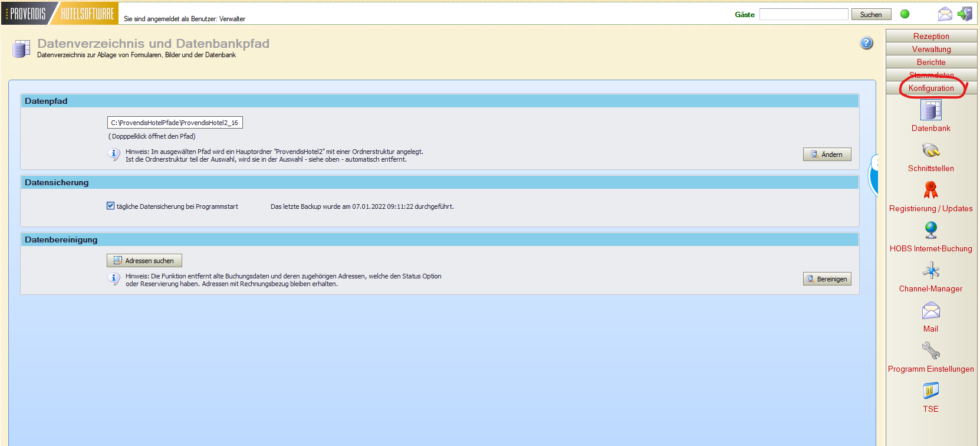Open the Schnittstellen icon in sidebar
The height and width of the screenshot is (446, 980).
click(930, 150)
